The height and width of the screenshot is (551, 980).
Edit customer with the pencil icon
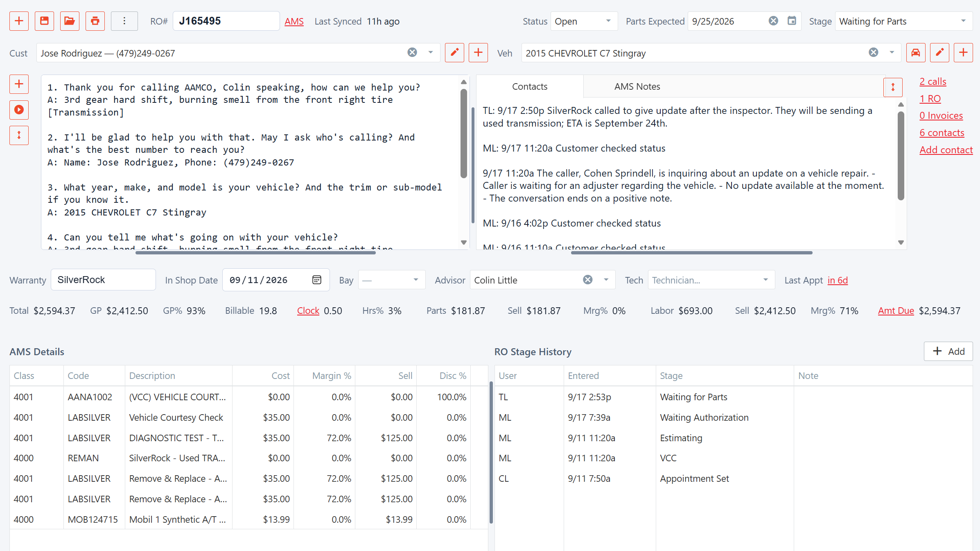[x=454, y=53]
